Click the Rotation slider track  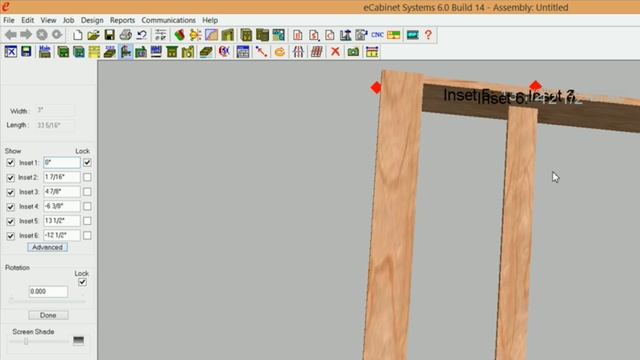[x=48, y=301]
